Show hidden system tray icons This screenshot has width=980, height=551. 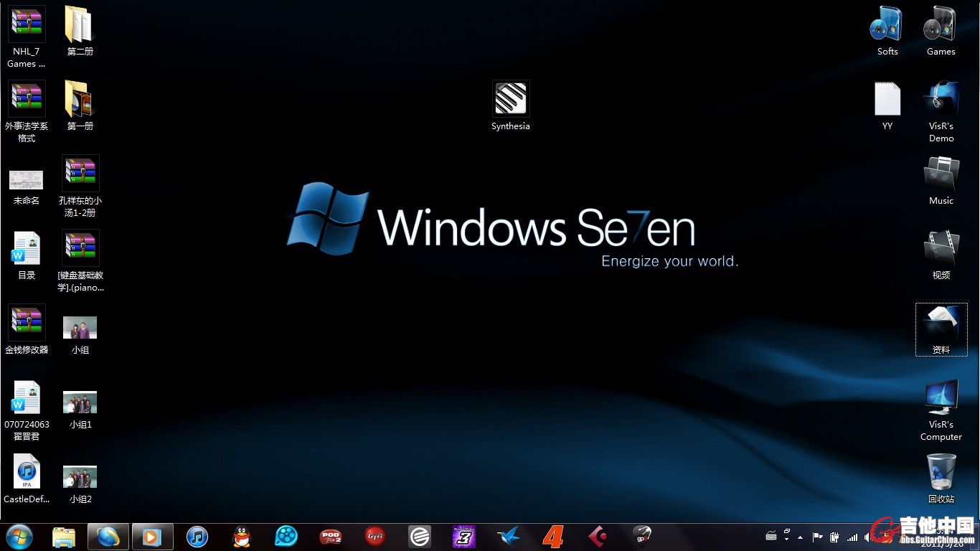[x=801, y=537]
